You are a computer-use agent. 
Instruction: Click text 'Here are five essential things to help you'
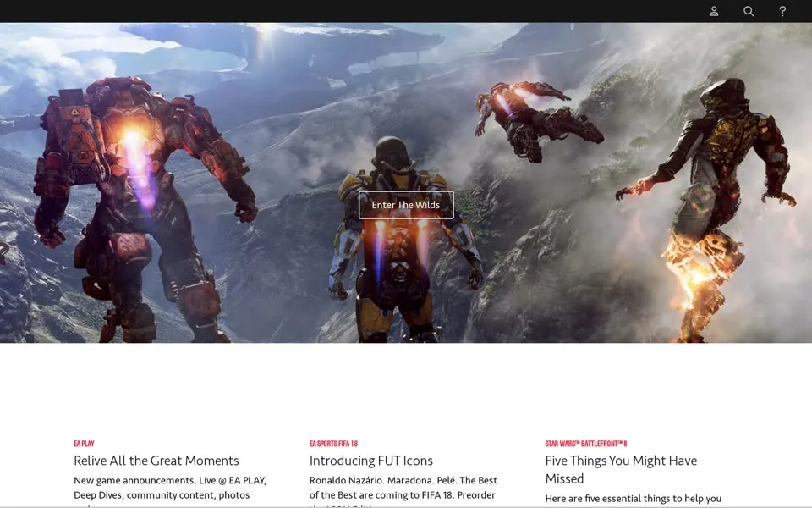(633, 499)
